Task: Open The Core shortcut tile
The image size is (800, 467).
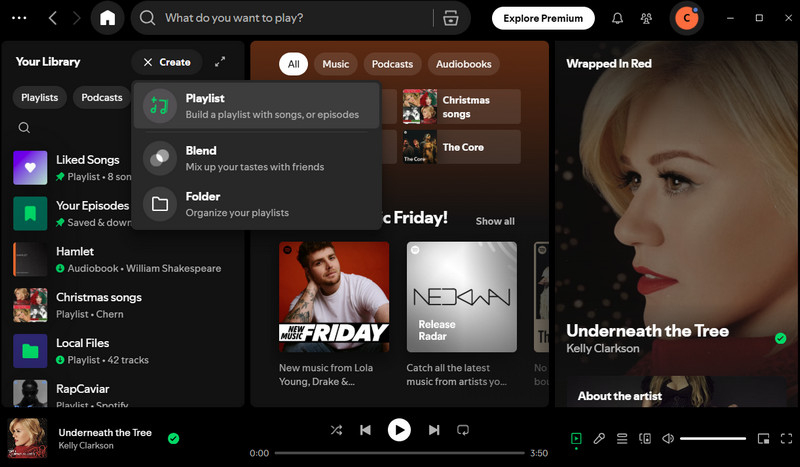Action: (461, 147)
